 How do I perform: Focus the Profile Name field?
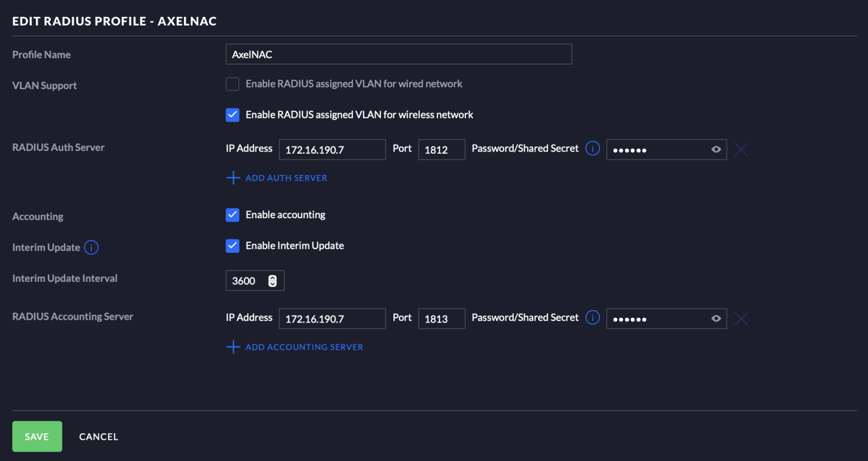click(x=399, y=54)
